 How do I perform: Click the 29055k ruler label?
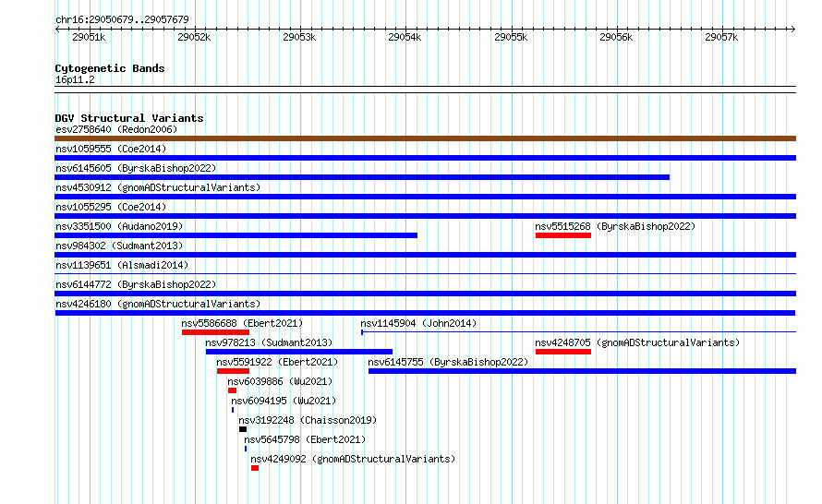511,37
